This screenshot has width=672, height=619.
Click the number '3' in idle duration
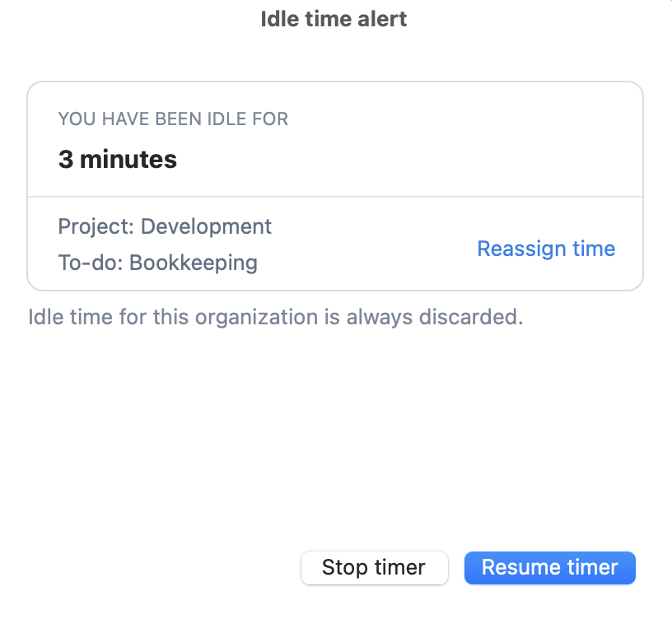(x=66, y=160)
